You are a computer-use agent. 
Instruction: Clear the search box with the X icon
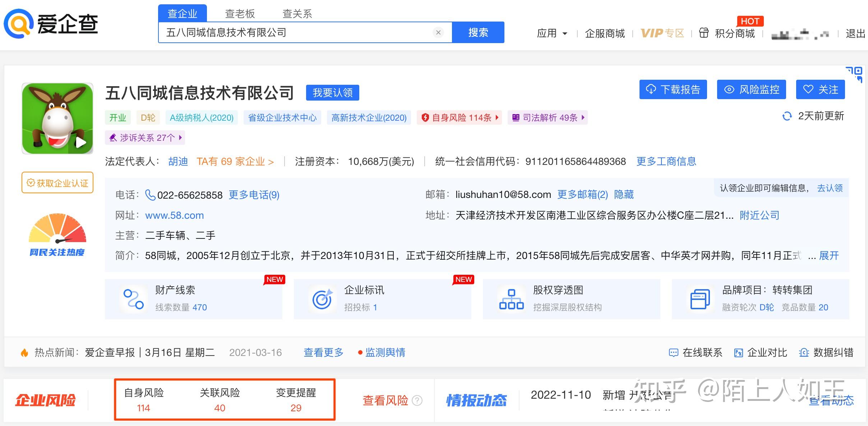pyautogui.click(x=438, y=32)
